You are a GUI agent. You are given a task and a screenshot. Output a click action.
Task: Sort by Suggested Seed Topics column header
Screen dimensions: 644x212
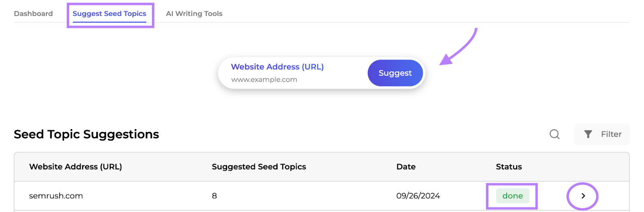click(x=259, y=167)
